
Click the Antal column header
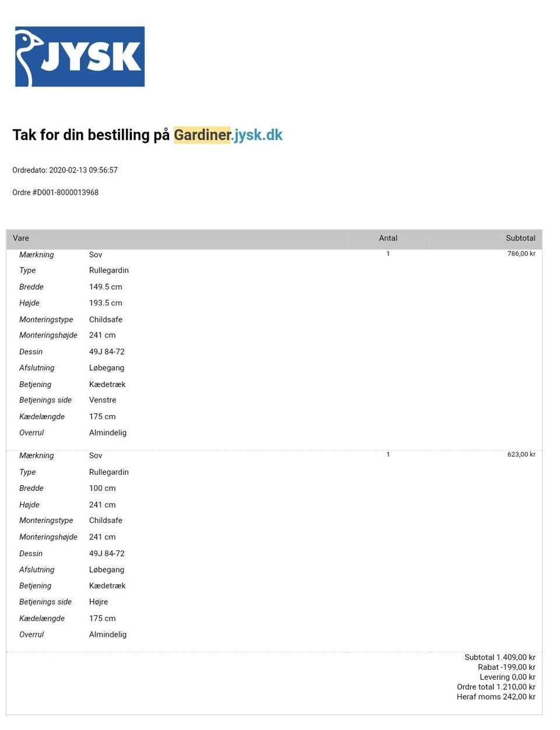pos(388,238)
